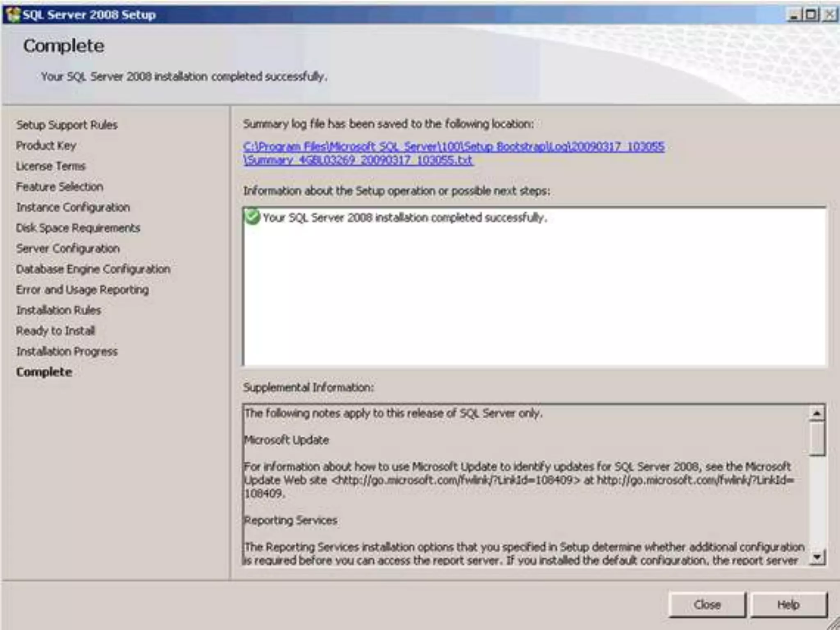
Task: Click Server Configuration in step list
Action: (x=68, y=249)
